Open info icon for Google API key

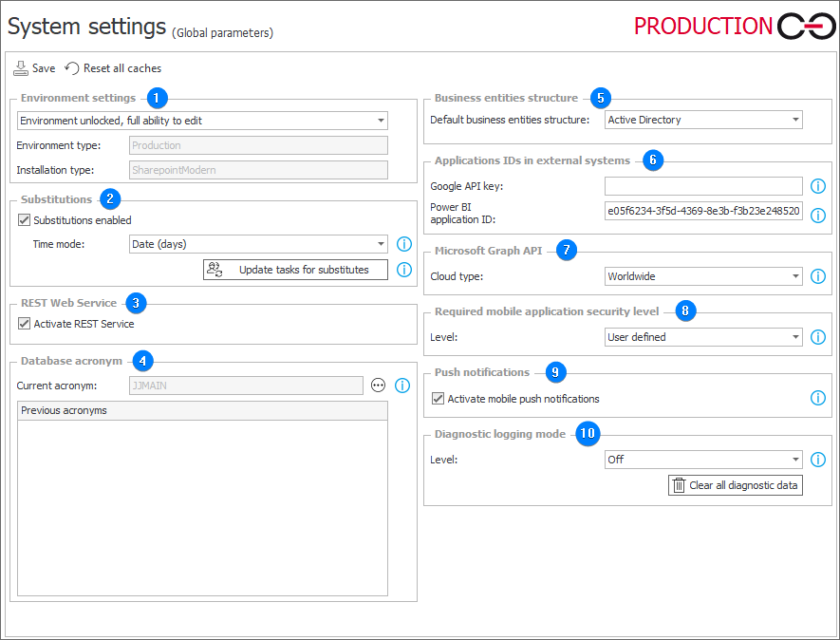pyautogui.click(x=817, y=186)
